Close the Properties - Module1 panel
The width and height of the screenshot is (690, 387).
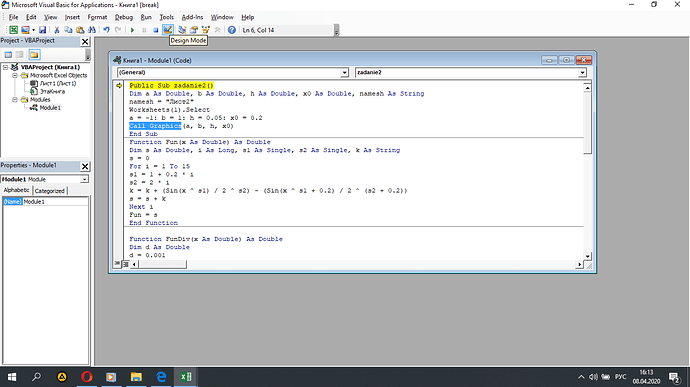click(x=85, y=166)
